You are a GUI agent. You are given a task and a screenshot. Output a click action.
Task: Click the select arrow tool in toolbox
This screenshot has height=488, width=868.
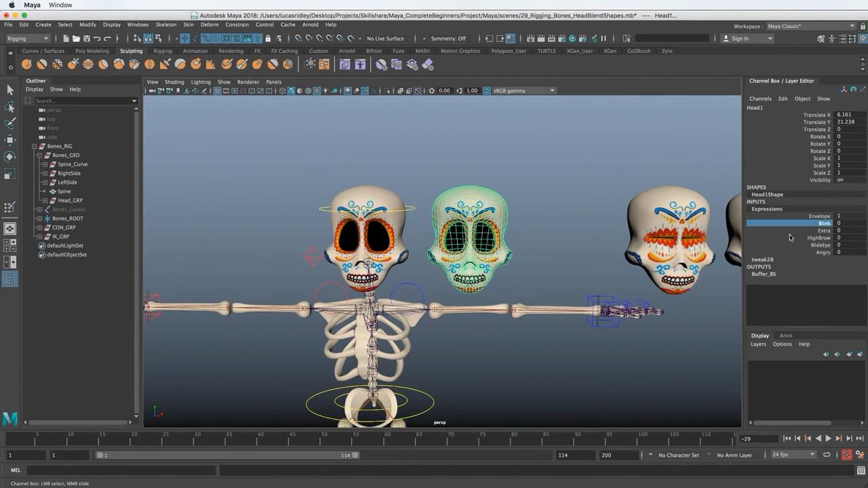(9, 90)
